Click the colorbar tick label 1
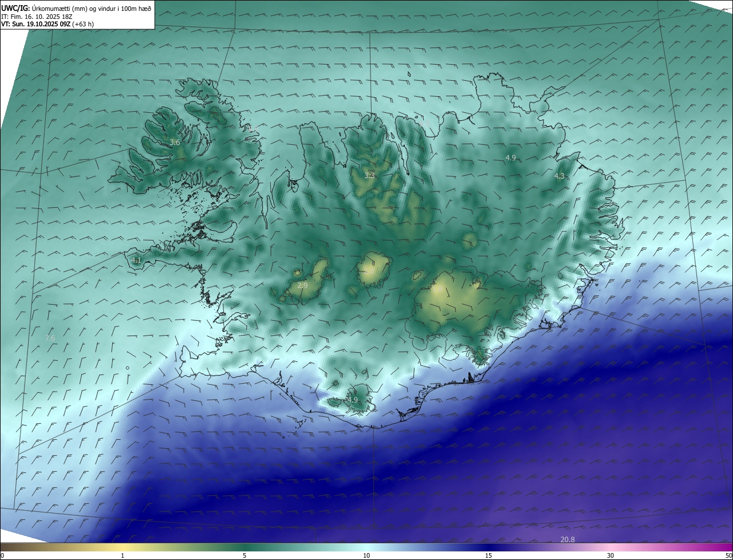 point(123,555)
